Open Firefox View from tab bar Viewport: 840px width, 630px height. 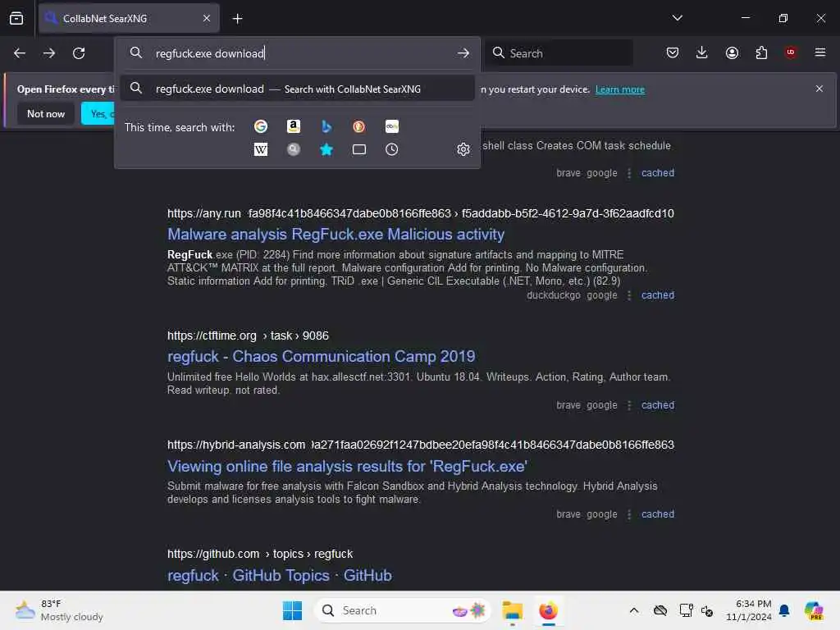(x=16, y=18)
